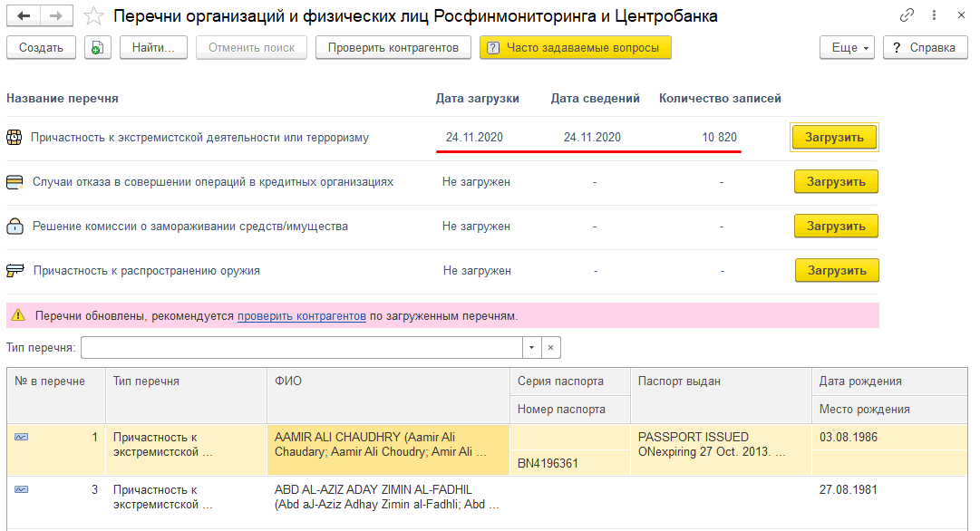Click birth date 03.08.1986

(x=849, y=438)
